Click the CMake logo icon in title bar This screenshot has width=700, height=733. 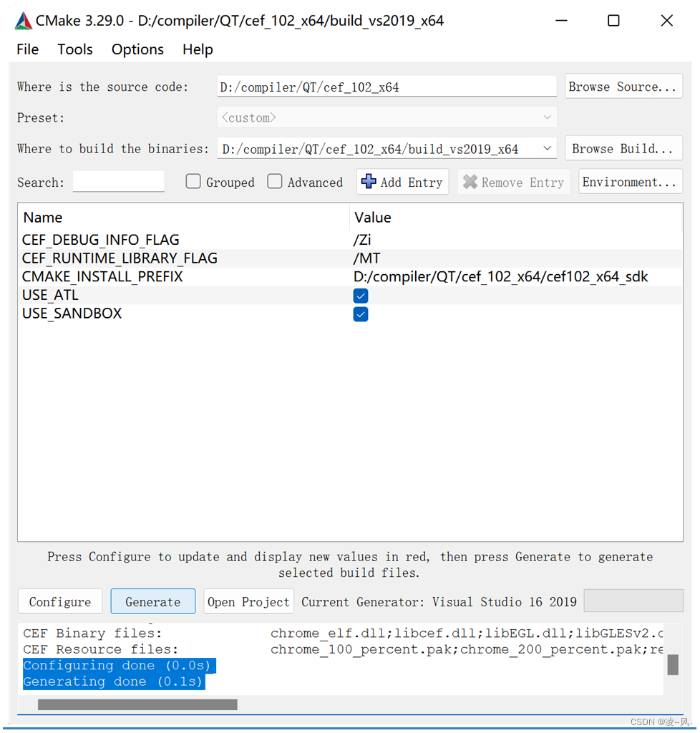(24, 21)
